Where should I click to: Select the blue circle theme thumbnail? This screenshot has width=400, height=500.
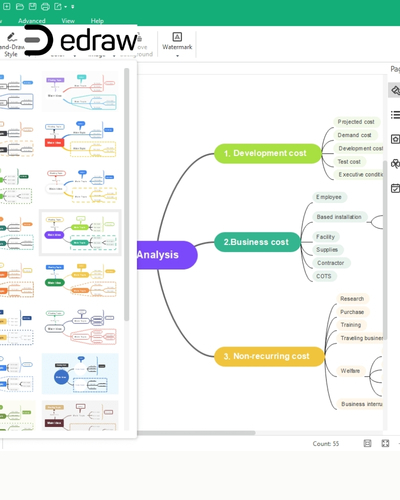80,374
